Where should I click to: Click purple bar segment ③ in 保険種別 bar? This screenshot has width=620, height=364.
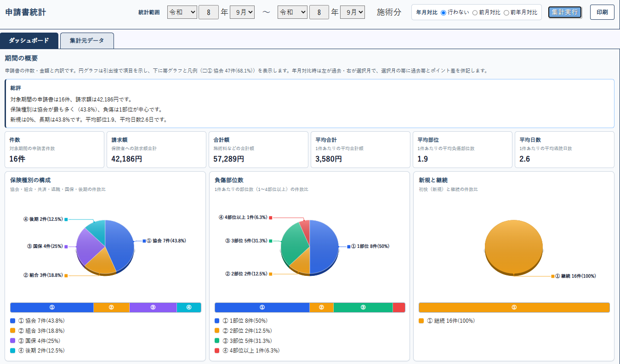pos(153,308)
